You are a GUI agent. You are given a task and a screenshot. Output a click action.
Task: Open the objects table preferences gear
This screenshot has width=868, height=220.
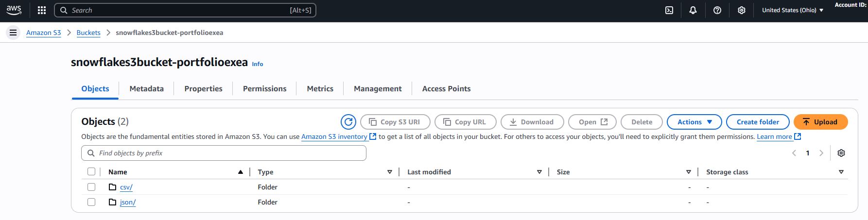pyautogui.click(x=841, y=153)
